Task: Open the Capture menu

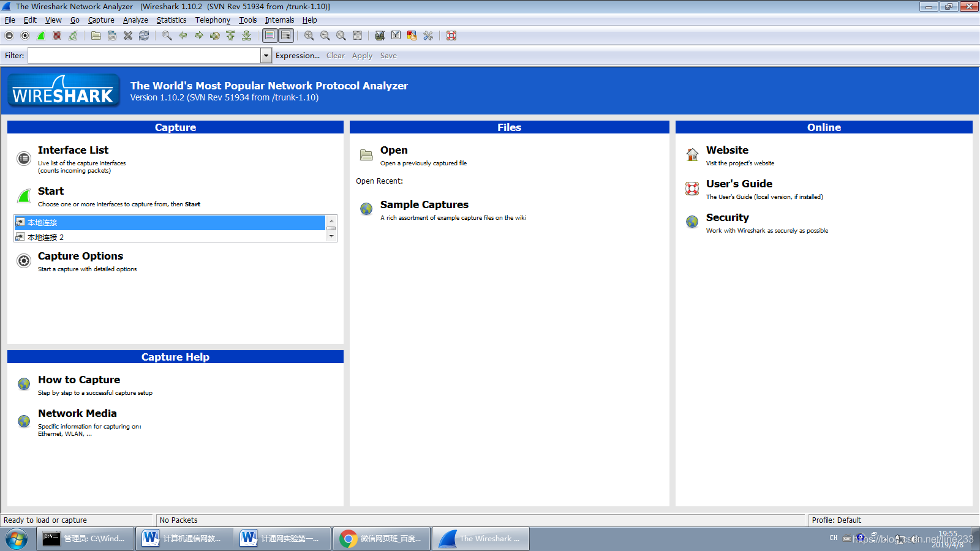Action: (101, 20)
